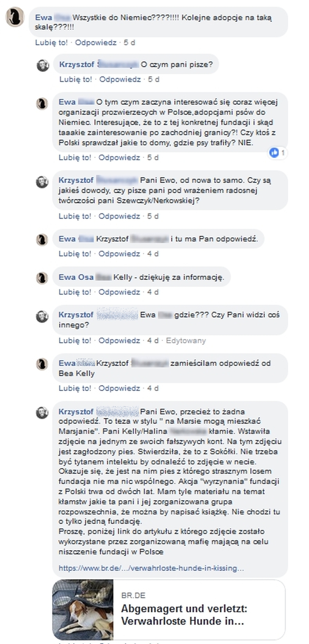Open the BR.DE article preview thumbnail
309x644 pixels.
[x=83, y=609]
